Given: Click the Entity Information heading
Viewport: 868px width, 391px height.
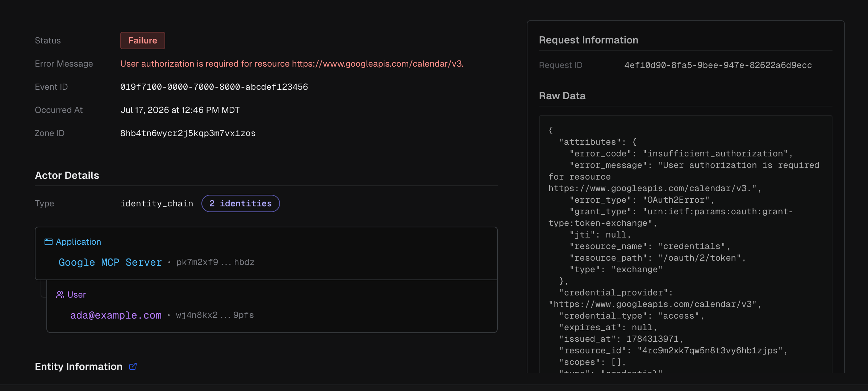Looking at the screenshot, I should click(x=79, y=366).
